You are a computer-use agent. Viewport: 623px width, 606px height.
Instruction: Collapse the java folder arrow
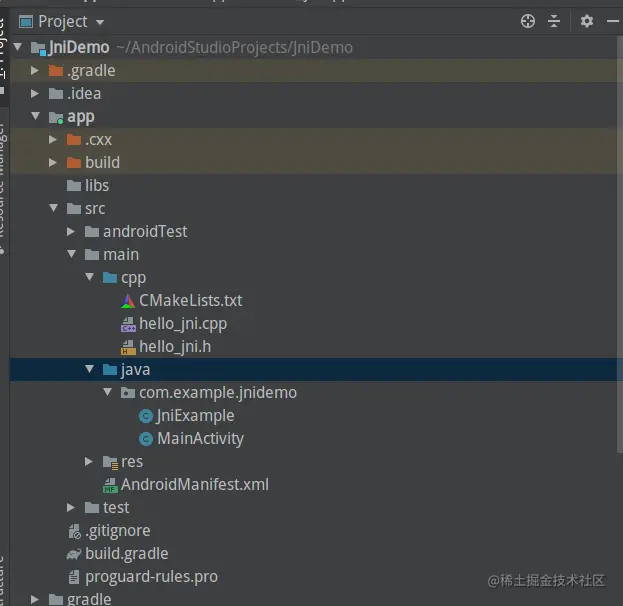[x=90, y=369]
